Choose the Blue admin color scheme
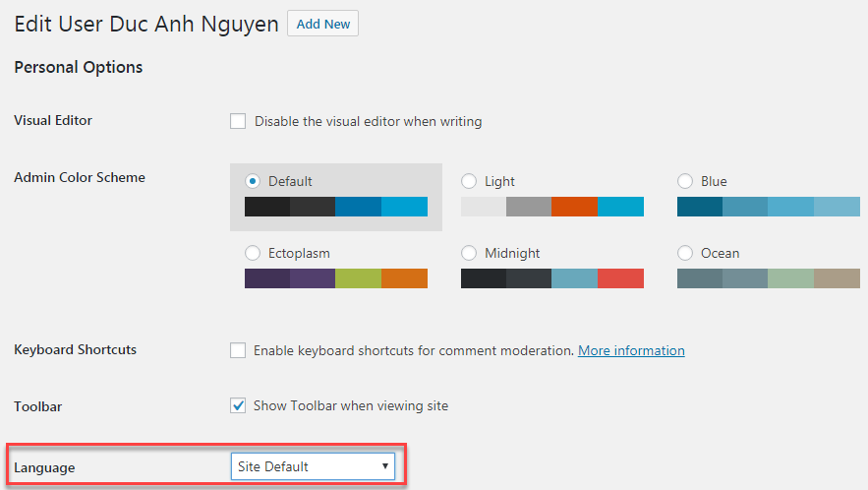The width and height of the screenshot is (868, 490). click(x=685, y=181)
